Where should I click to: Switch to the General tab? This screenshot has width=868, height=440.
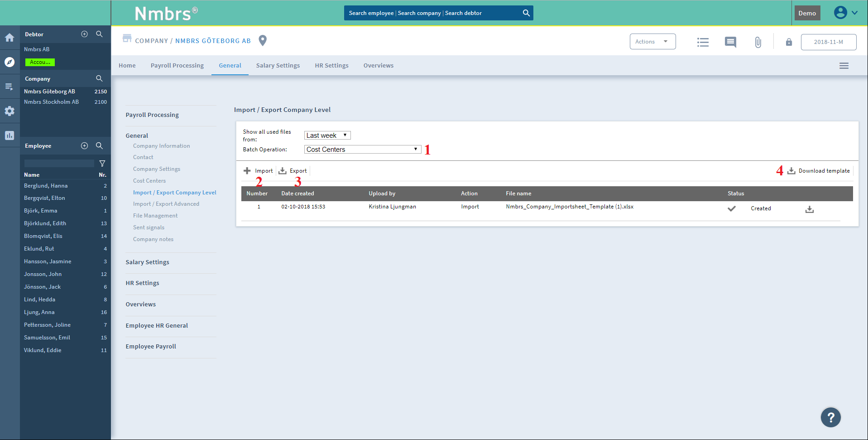[x=230, y=65]
